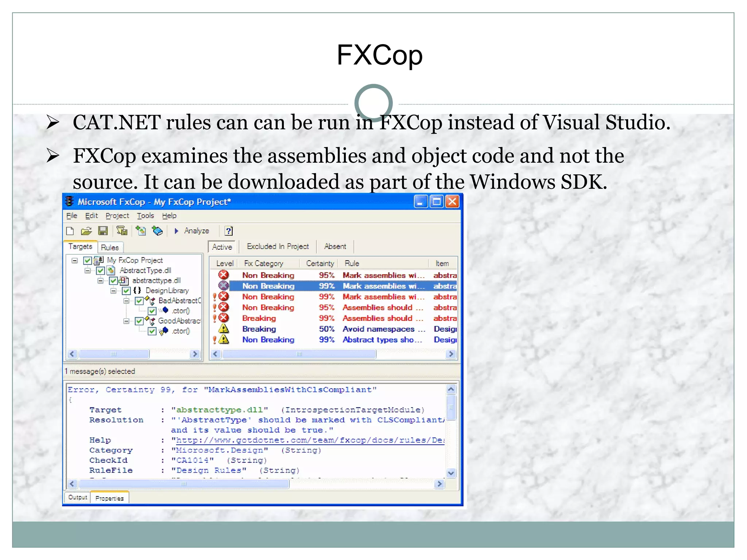Screen dimensions: 747x560
Task: Click the Add Rules book icon
Action: (158, 230)
